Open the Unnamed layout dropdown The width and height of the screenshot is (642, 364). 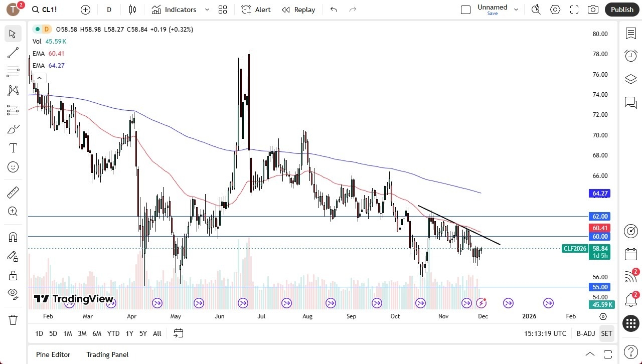(x=516, y=9)
